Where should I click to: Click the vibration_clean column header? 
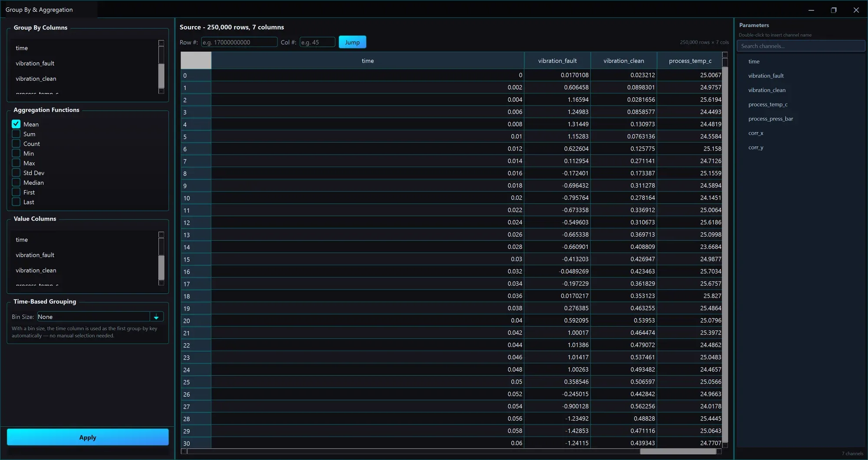coord(624,61)
